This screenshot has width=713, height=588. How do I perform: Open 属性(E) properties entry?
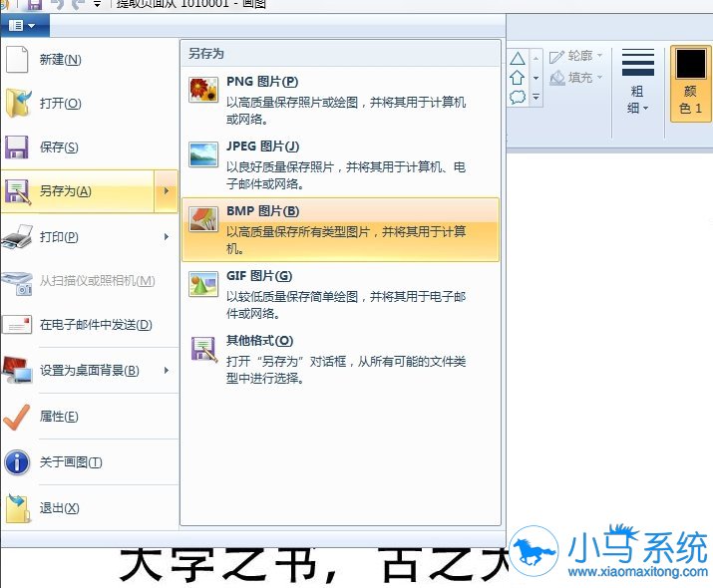[90, 417]
